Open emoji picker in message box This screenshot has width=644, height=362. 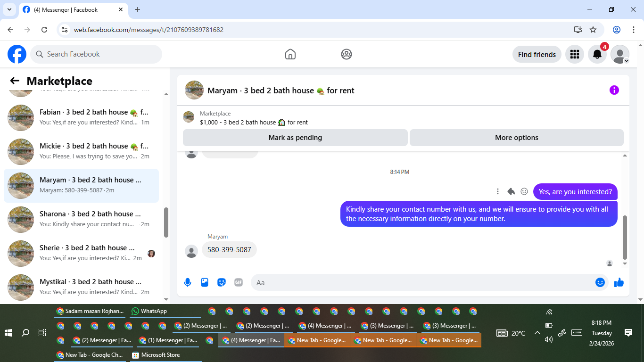600,282
